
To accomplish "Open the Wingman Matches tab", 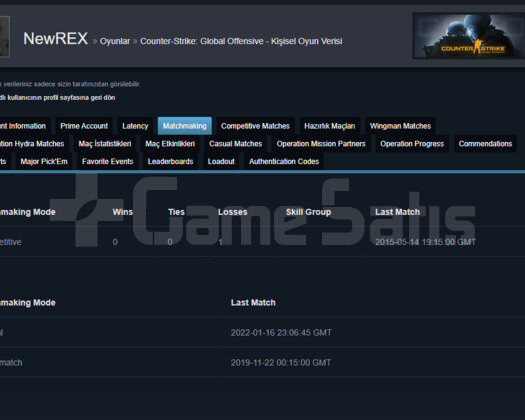I will click(400, 126).
